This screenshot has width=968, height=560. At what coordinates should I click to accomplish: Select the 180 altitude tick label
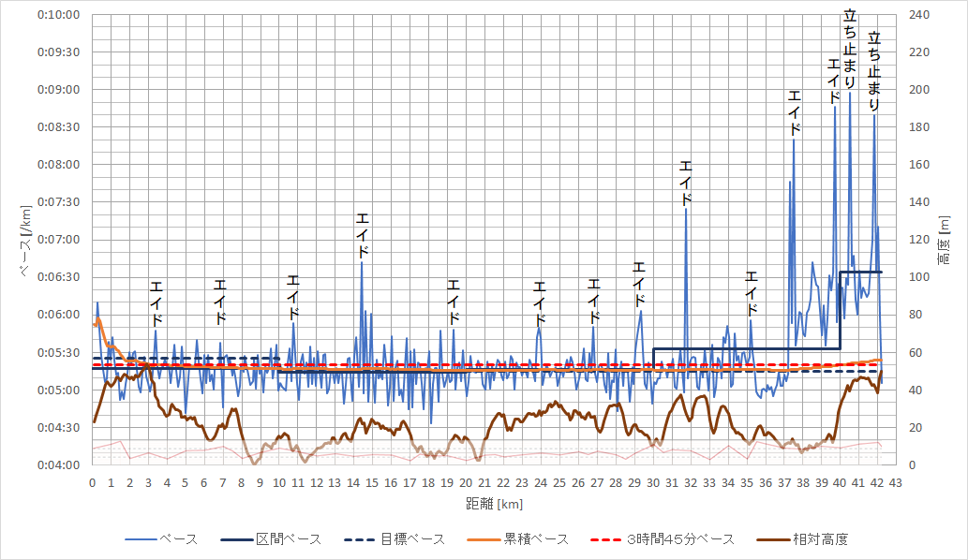click(x=919, y=127)
